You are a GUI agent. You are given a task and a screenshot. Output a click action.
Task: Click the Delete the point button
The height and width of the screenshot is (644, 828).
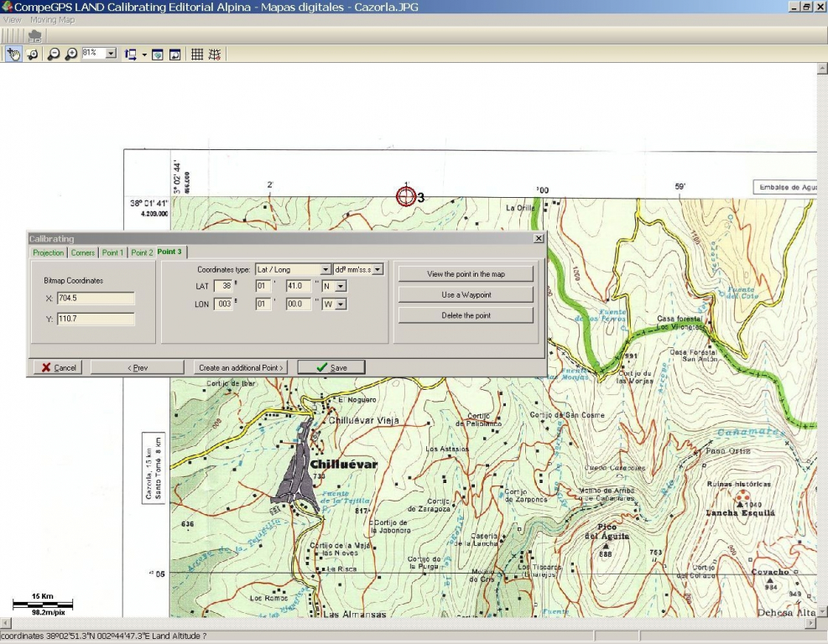click(x=466, y=315)
